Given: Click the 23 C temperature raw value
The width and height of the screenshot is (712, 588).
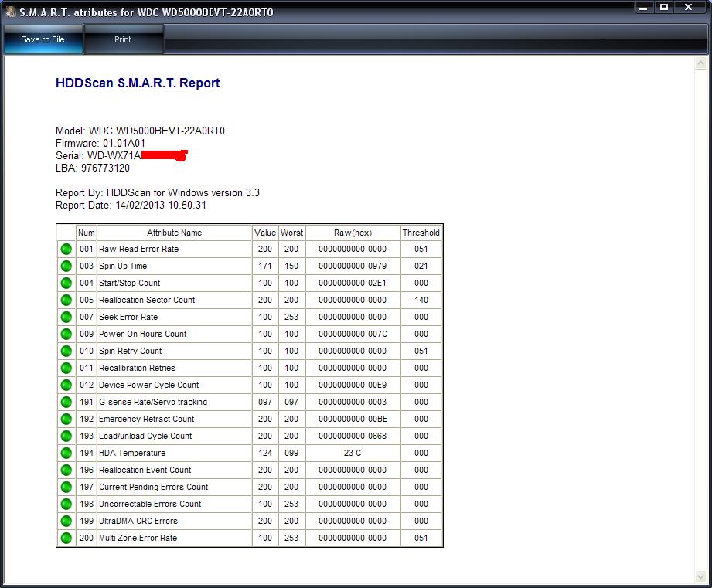Looking at the screenshot, I should [353, 454].
